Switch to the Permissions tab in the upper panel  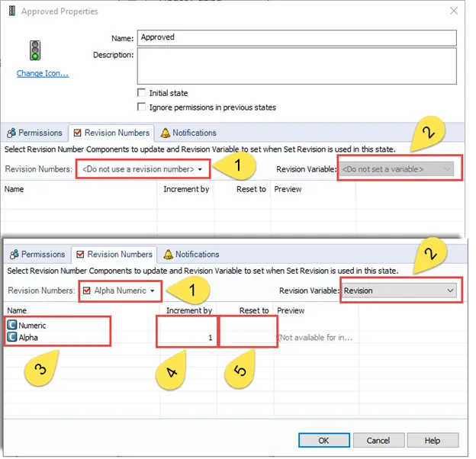[x=34, y=133]
